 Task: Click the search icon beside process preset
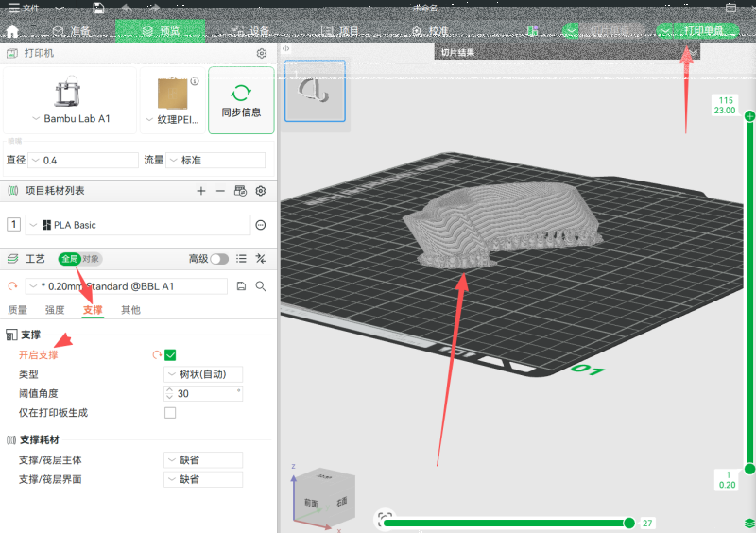click(261, 286)
